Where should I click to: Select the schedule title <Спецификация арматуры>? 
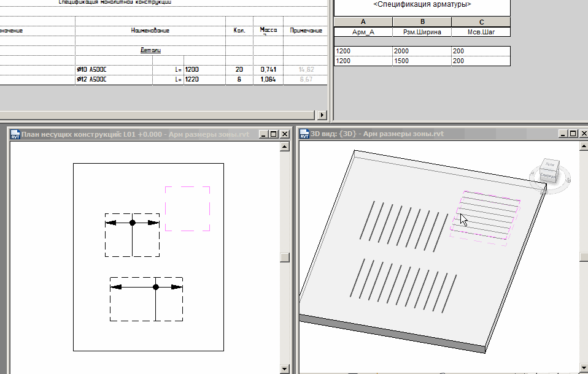[x=422, y=4]
